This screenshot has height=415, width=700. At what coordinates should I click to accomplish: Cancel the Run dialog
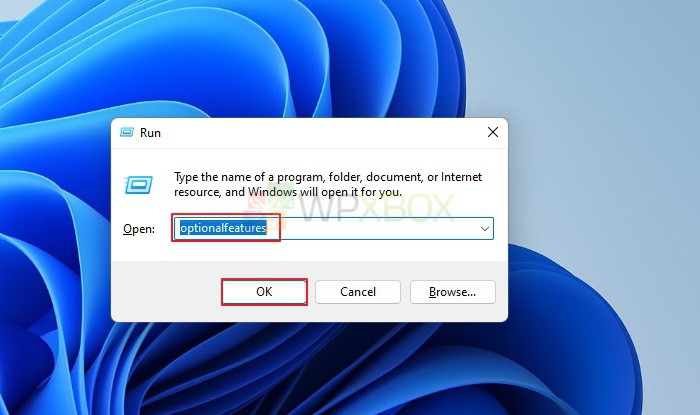[358, 292]
